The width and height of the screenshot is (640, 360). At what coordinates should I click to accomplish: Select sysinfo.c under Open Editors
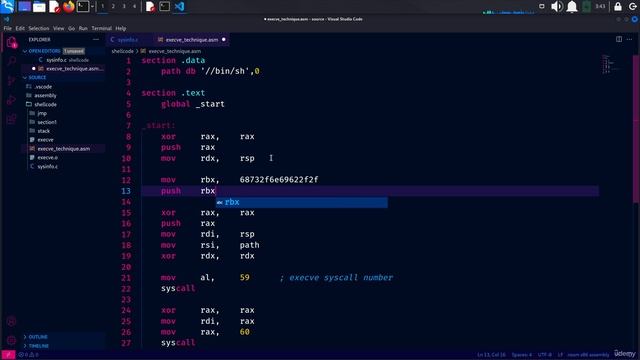tap(63, 60)
